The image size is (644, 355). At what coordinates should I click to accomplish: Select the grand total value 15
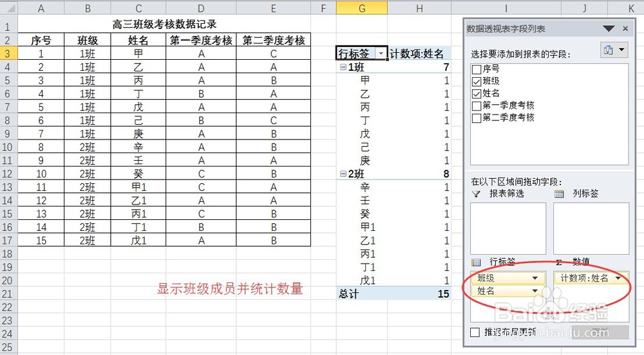(419, 294)
